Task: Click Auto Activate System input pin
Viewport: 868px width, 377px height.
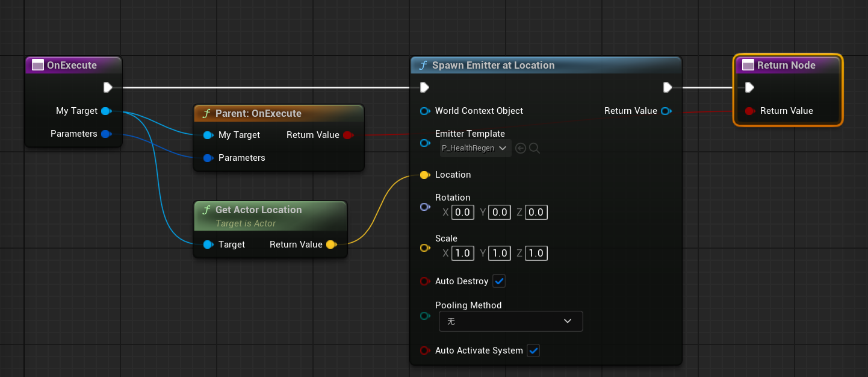Action: pos(425,351)
